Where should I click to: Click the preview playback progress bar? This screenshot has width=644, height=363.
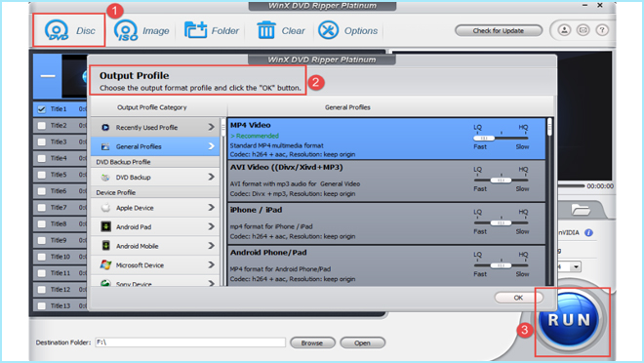(571, 186)
